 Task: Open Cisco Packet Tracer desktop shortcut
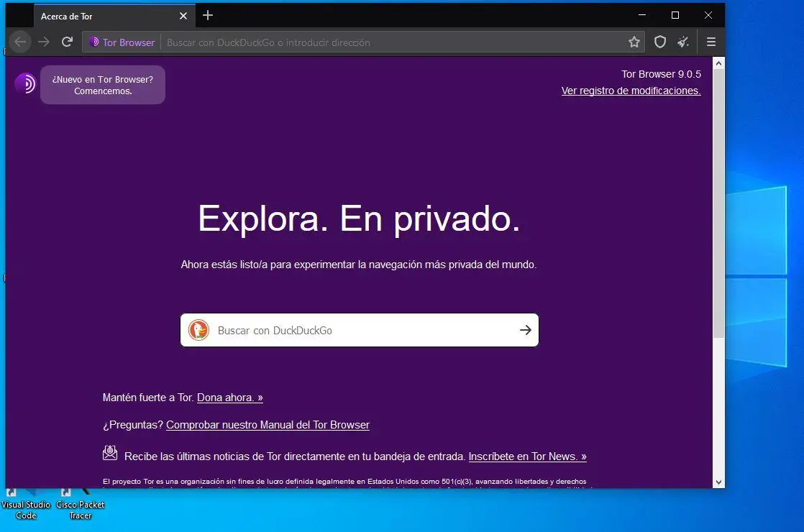tap(81, 505)
